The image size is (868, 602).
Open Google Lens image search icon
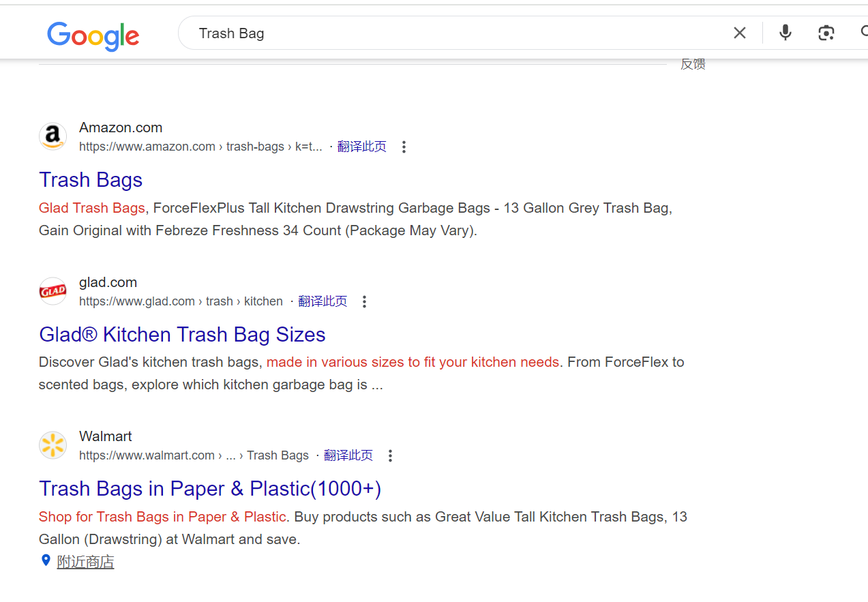point(826,33)
